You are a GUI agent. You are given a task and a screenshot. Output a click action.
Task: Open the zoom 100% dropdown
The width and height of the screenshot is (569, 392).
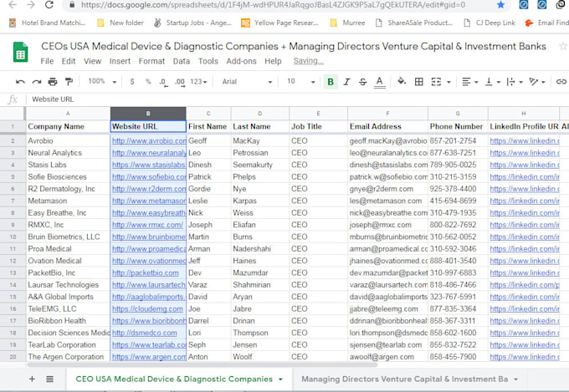point(103,82)
